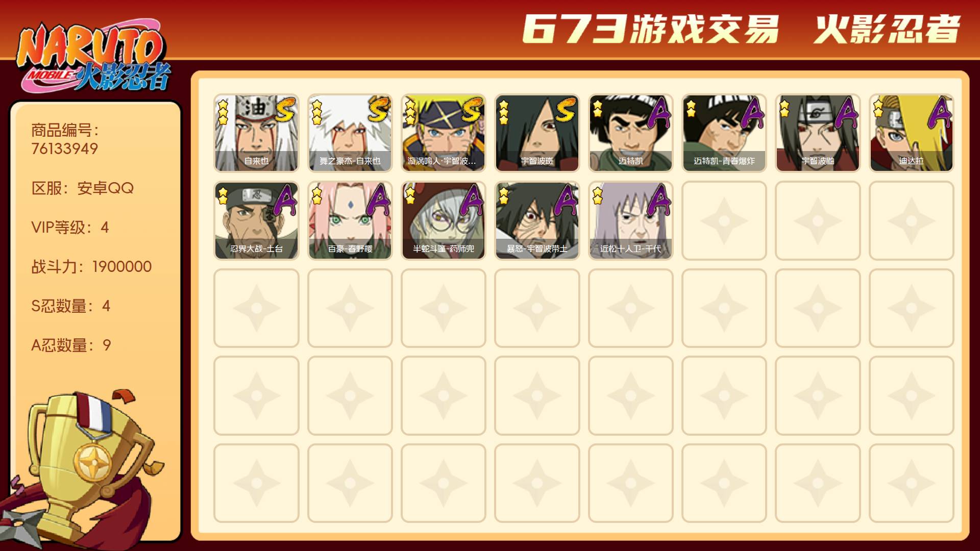Select the 忍界大战-土台 ninja card
This screenshot has width=980, height=551.
pos(256,220)
